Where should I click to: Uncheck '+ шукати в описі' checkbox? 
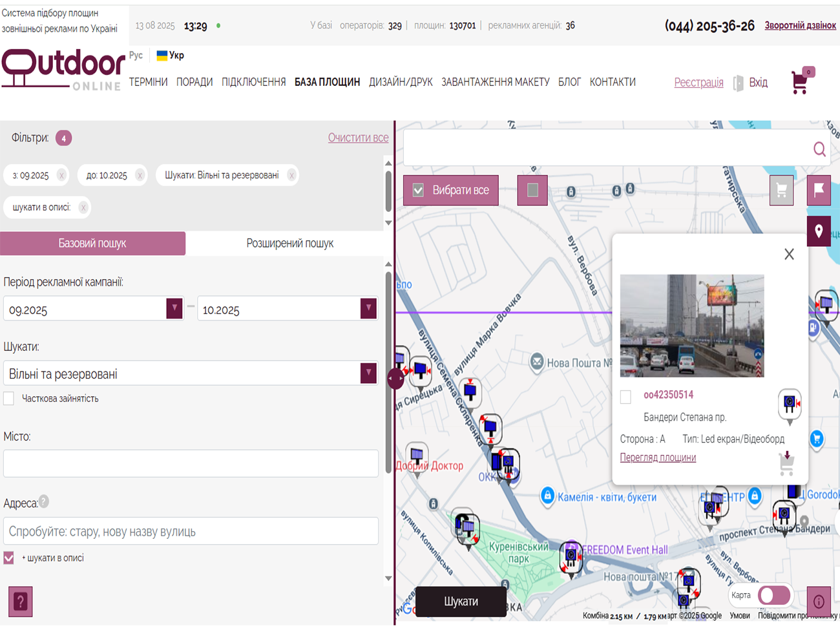(x=9, y=558)
